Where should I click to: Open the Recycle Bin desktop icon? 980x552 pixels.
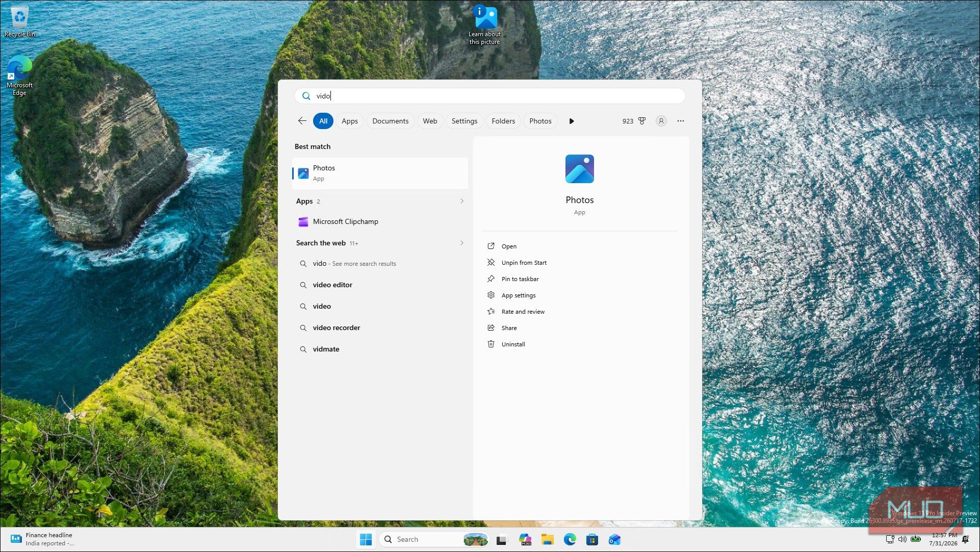[19, 22]
